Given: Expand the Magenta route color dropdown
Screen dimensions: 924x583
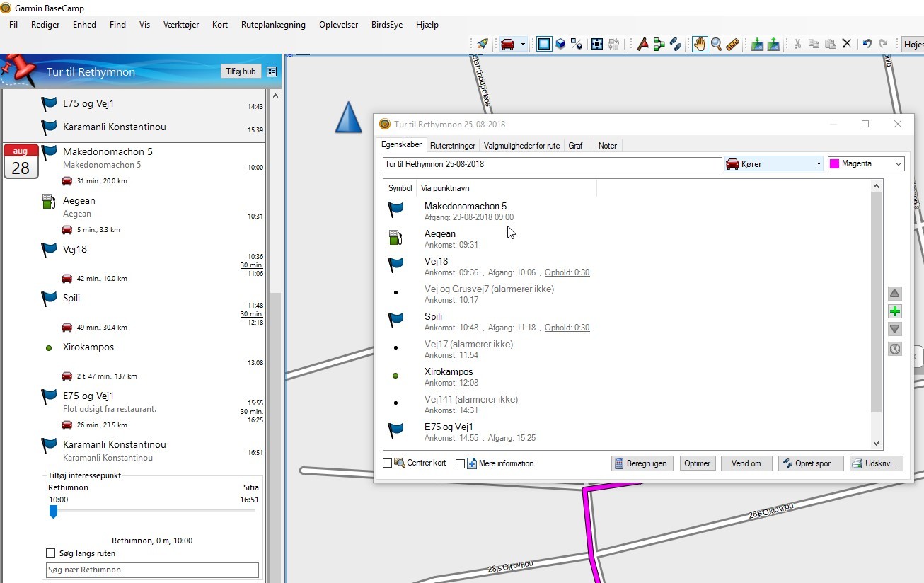Looking at the screenshot, I should 898,164.
